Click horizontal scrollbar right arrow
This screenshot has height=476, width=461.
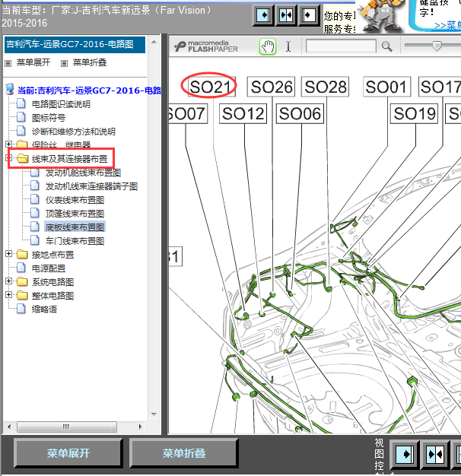(140, 427)
